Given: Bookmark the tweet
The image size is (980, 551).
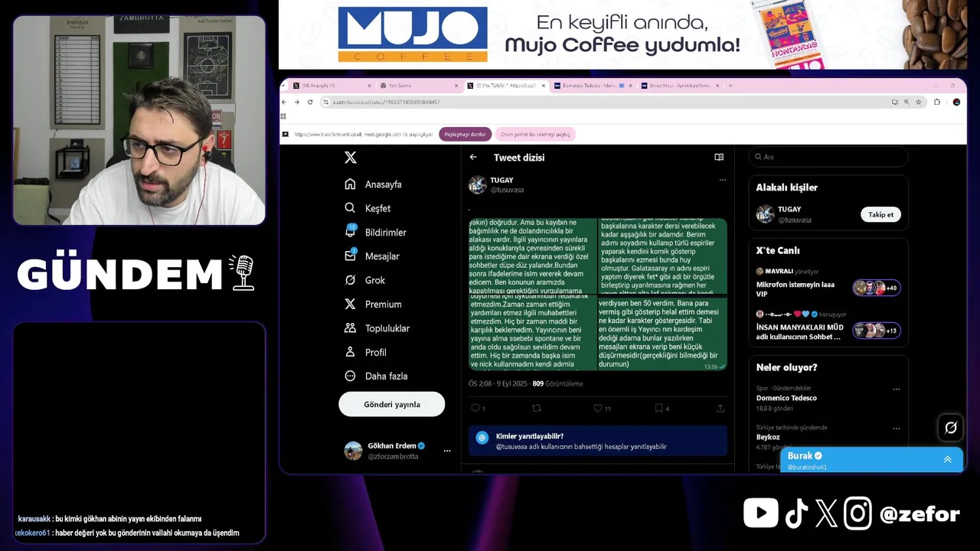Looking at the screenshot, I should click(658, 408).
